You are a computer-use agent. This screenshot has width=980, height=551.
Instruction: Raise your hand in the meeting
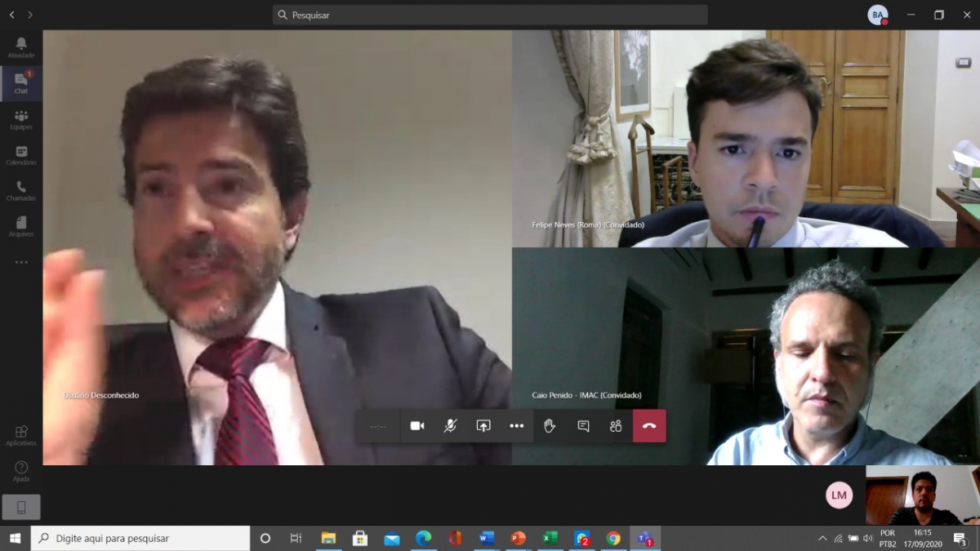(550, 426)
